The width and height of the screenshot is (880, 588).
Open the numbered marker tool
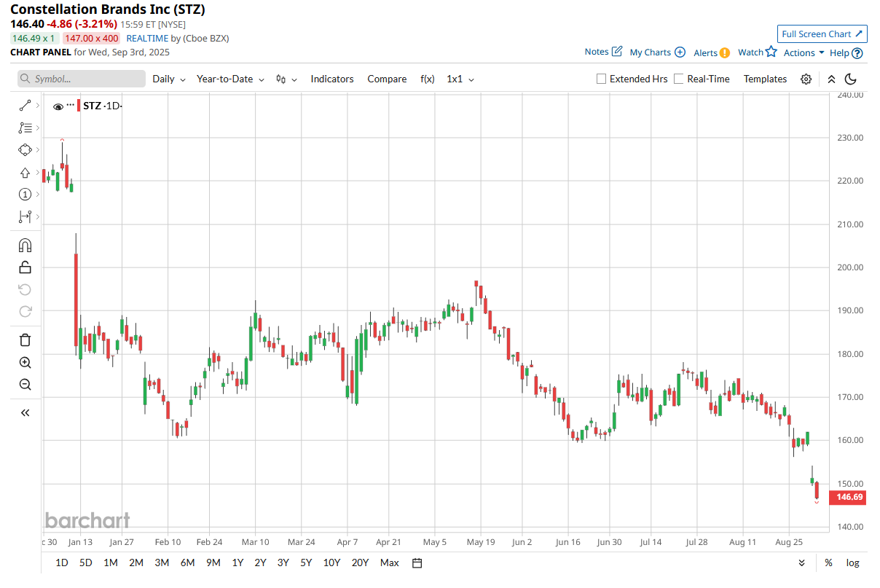pos(25,195)
